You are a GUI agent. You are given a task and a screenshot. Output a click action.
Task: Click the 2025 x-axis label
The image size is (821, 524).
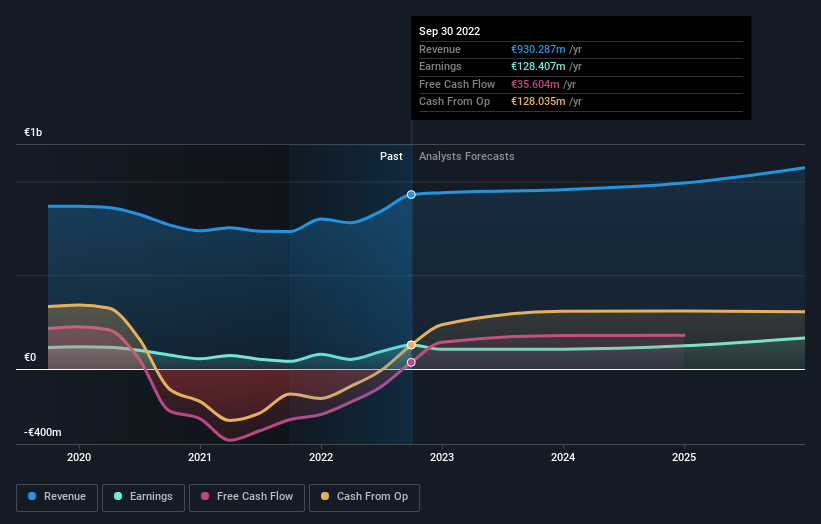(684, 458)
